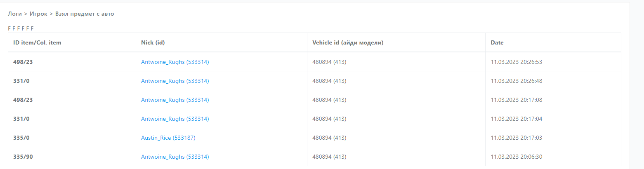The height and width of the screenshot is (169, 644).
Task: Open Antwoine_Rughs link in the 20:26:48 row
Action: tap(175, 81)
